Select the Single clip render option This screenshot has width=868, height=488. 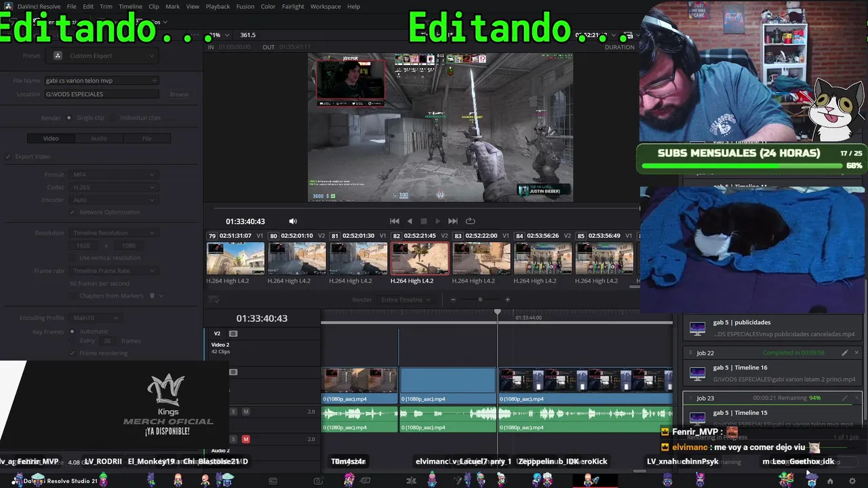pyautogui.click(x=69, y=117)
